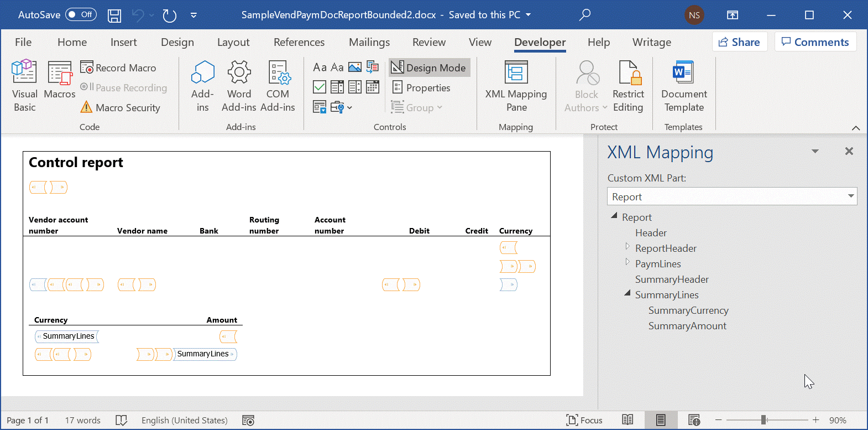Viewport: 868px width, 430px height.
Task: Click Record Macro
Action: pos(118,68)
